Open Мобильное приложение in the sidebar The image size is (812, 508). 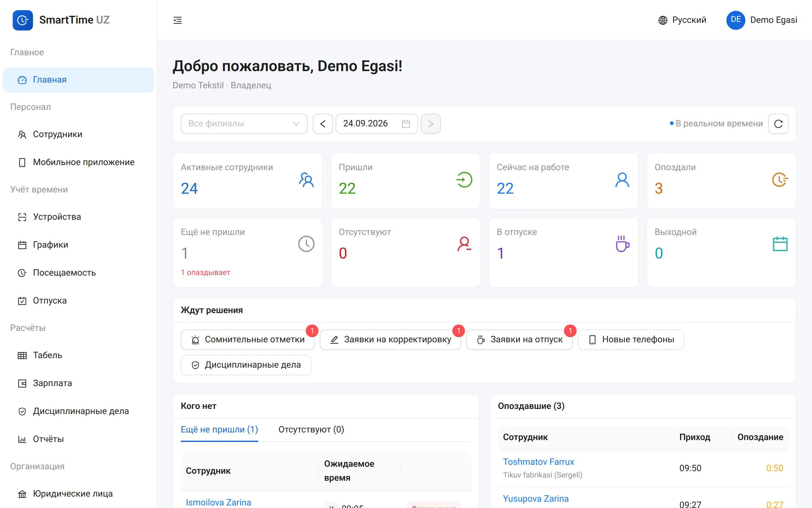pos(78,162)
